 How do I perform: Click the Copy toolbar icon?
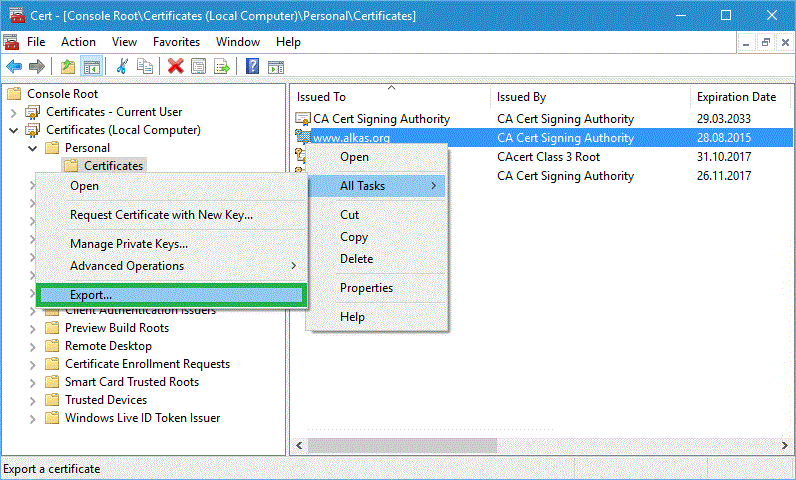[145, 66]
